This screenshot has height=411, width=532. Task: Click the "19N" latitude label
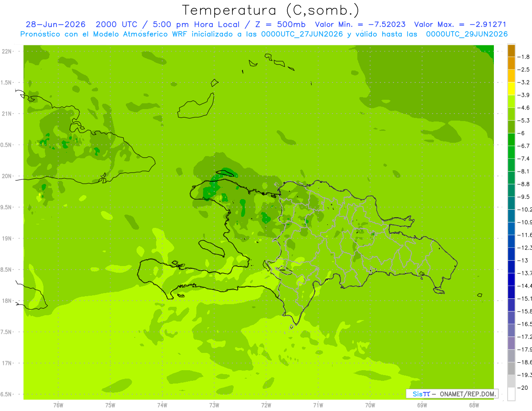[7, 239]
